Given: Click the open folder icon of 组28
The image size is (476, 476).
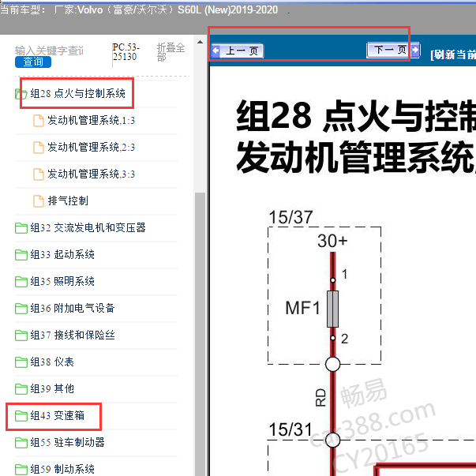Looking at the screenshot, I should (x=21, y=94).
